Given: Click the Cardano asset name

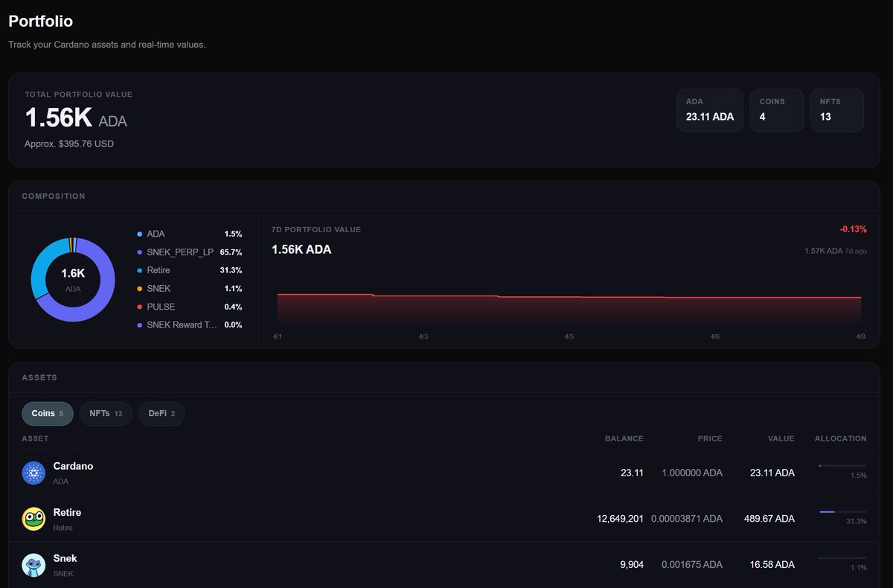Looking at the screenshot, I should point(73,466).
